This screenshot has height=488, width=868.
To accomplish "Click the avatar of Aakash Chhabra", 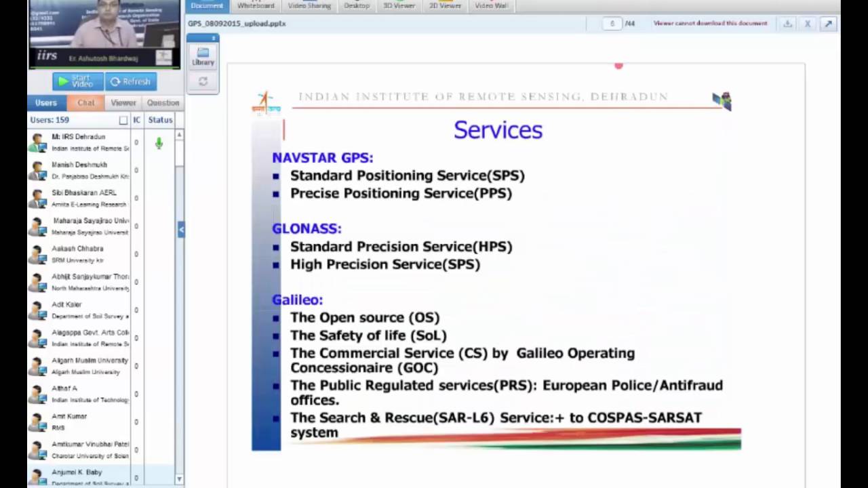I will tap(38, 255).
